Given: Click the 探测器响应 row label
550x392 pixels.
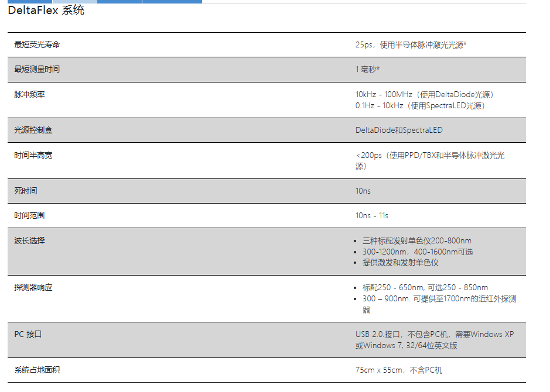Looking at the screenshot, I should 33,288.
